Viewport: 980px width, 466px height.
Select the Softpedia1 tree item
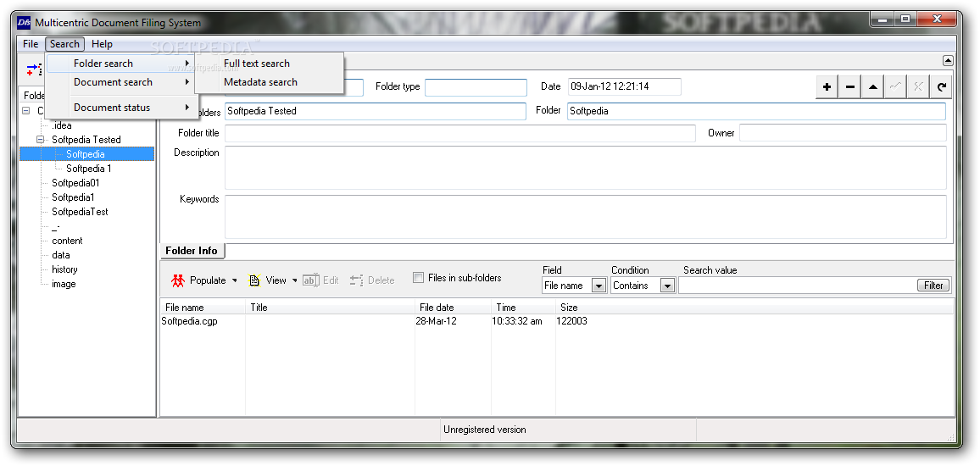point(73,197)
